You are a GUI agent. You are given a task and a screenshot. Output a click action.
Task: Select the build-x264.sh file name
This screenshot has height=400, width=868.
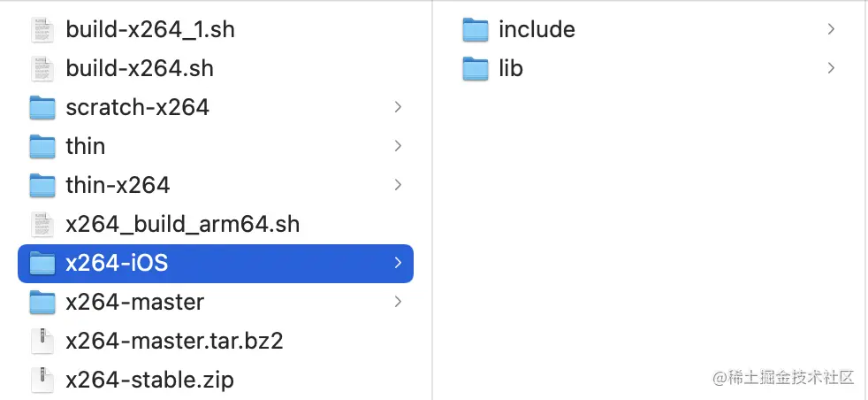[x=140, y=68]
